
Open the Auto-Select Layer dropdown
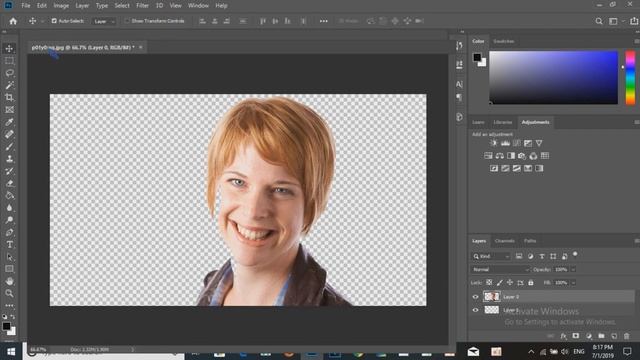pyautogui.click(x=104, y=21)
